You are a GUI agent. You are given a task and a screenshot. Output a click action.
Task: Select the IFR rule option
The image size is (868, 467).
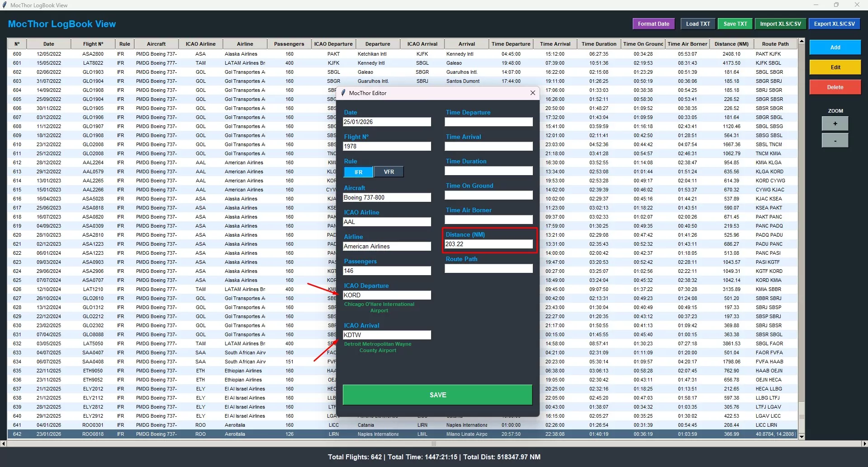358,172
